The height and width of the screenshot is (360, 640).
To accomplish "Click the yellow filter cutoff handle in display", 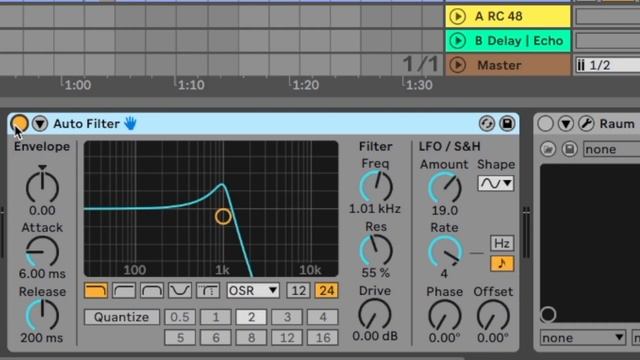I will (223, 216).
